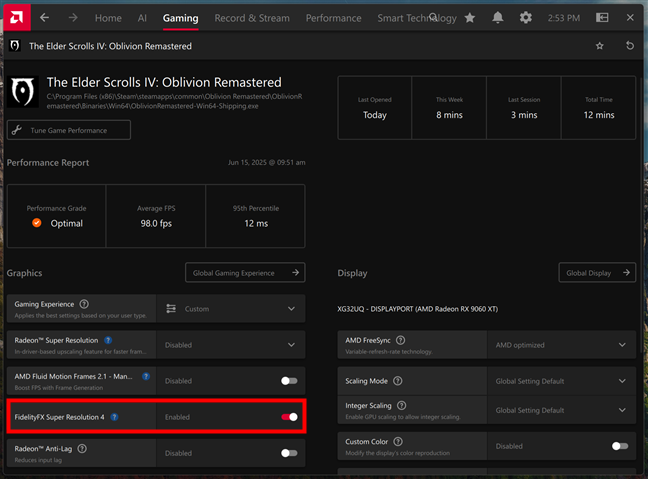This screenshot has width=648, height=479.
Task: Disable FidelityFX Super Resolution 4 toggle
Action: (289, 417)
